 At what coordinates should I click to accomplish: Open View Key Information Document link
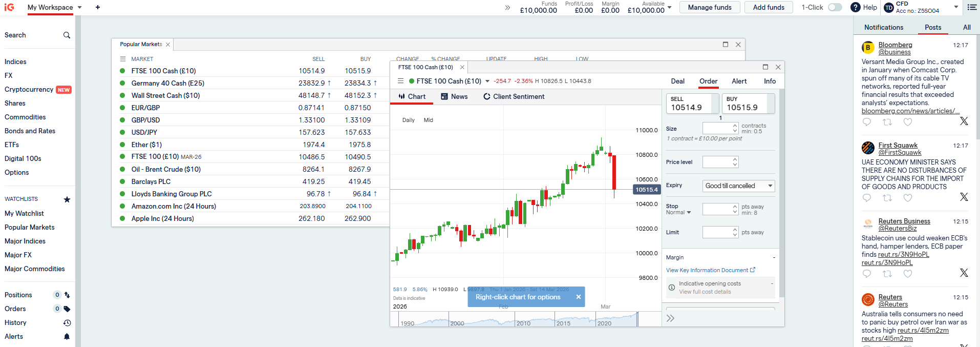[x=711, y=270]
